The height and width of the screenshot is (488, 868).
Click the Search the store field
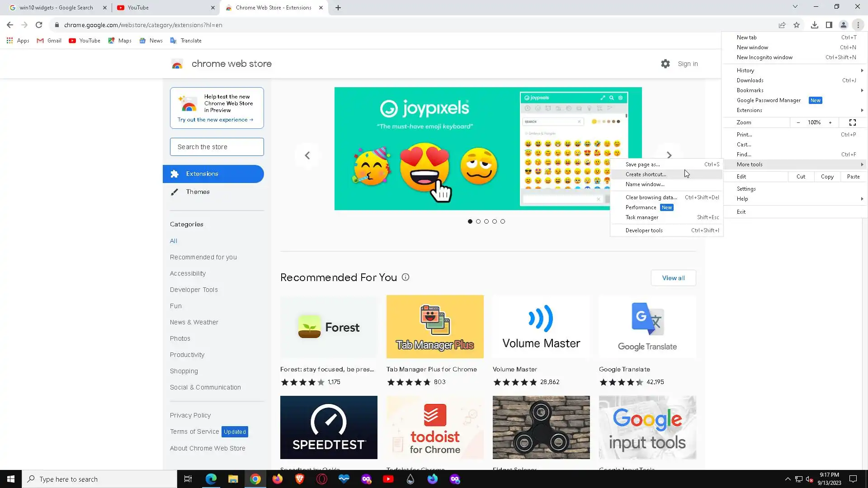217,147
